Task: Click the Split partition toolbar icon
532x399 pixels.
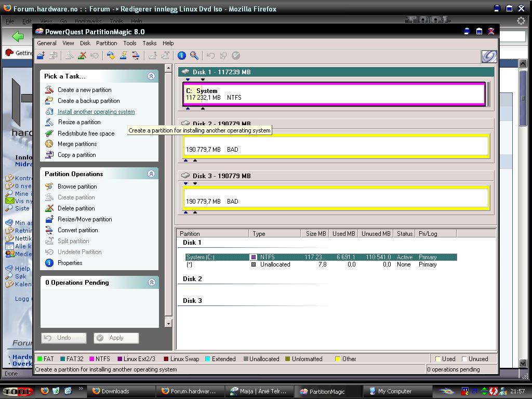Action: (x=165, y=55)
